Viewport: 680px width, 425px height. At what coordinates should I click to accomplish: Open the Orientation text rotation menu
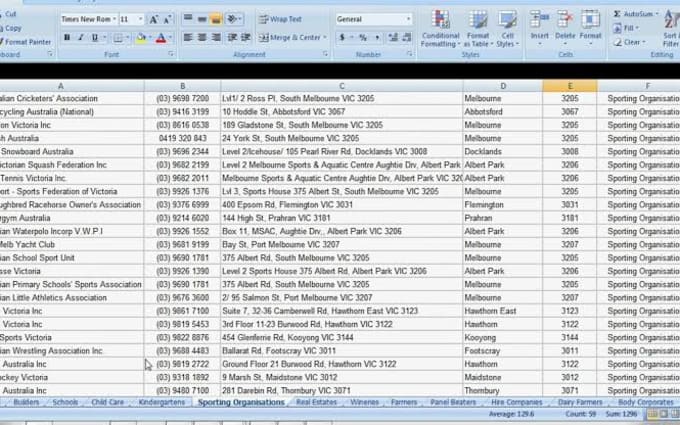(x=234, y=19)
